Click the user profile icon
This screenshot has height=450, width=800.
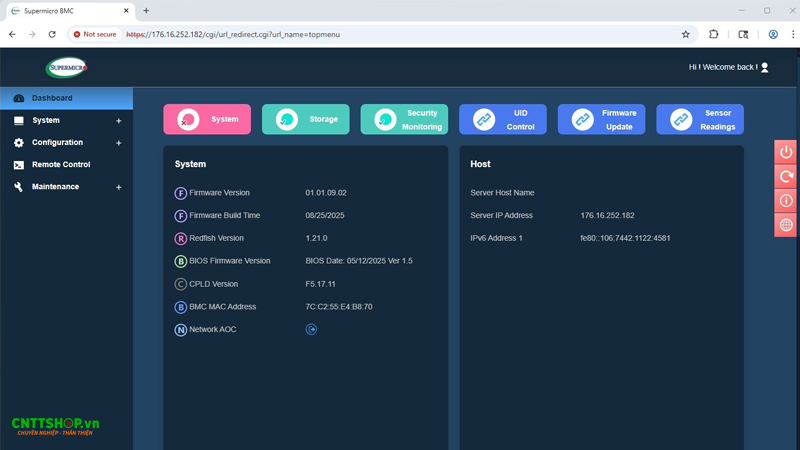pos(765,67)
